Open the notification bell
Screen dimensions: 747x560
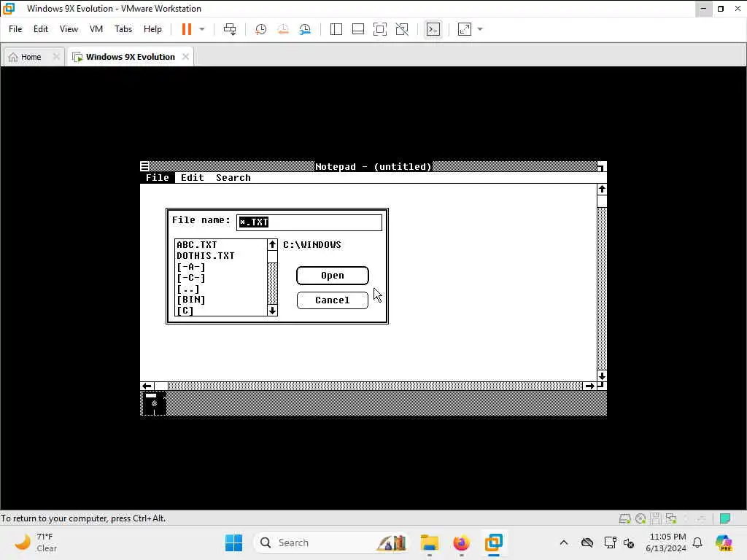click(x=697, y=542)
